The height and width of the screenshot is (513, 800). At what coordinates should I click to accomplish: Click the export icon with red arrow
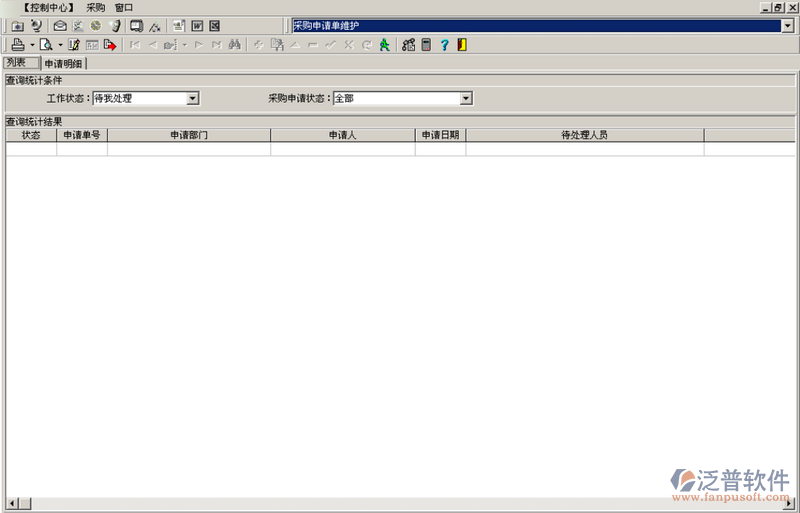tap(110, 45)
